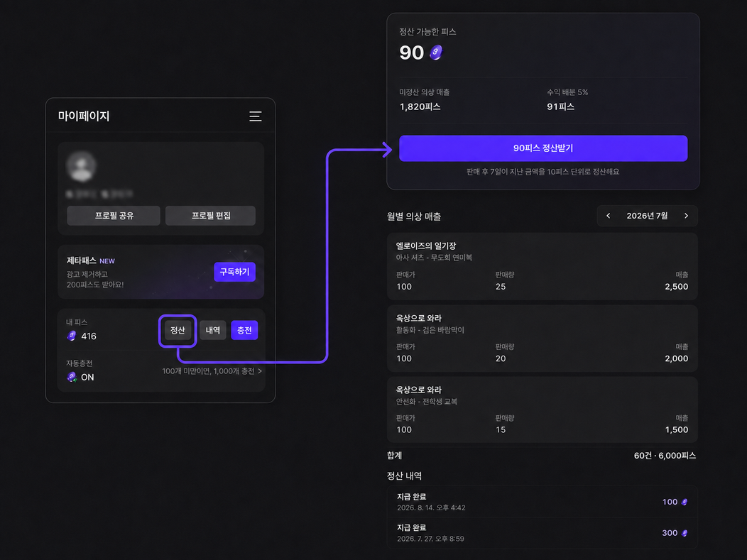Go to the next month

tap(686, 216)
